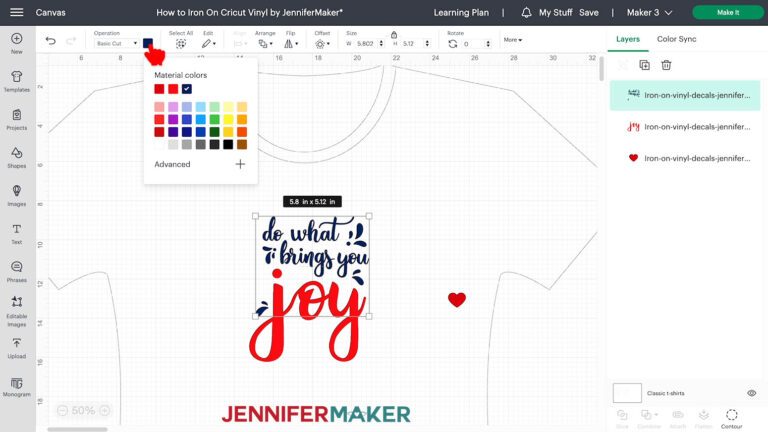768x432 pixels.
Task: Zoom out with the minus button
Action: point(62,410)
